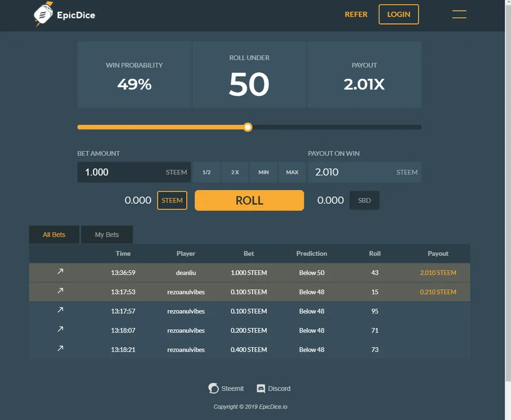Halve the bet with the 1/2 button
The image size is (511, 420).
pos(207,172)
